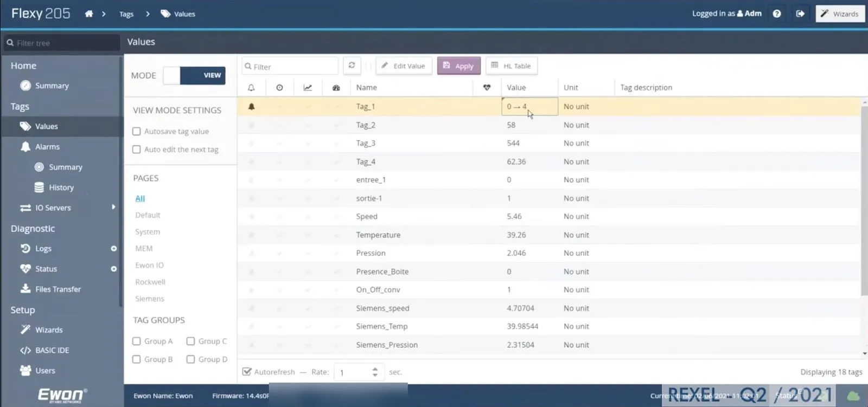Expand the IO Servers submenu arrow

113,207
